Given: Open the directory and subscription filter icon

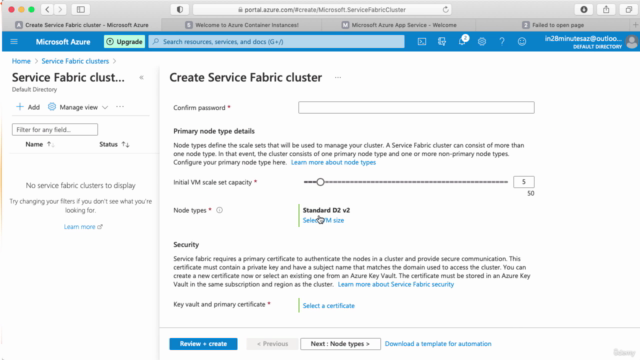Looking at the screenshot, I should 442,42.
